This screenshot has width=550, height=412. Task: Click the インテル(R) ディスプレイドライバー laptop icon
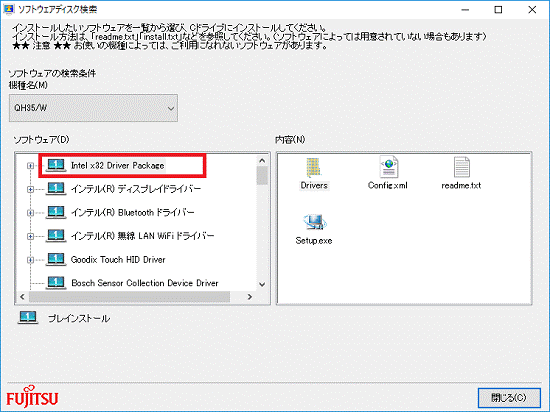(x=56, y=189)
